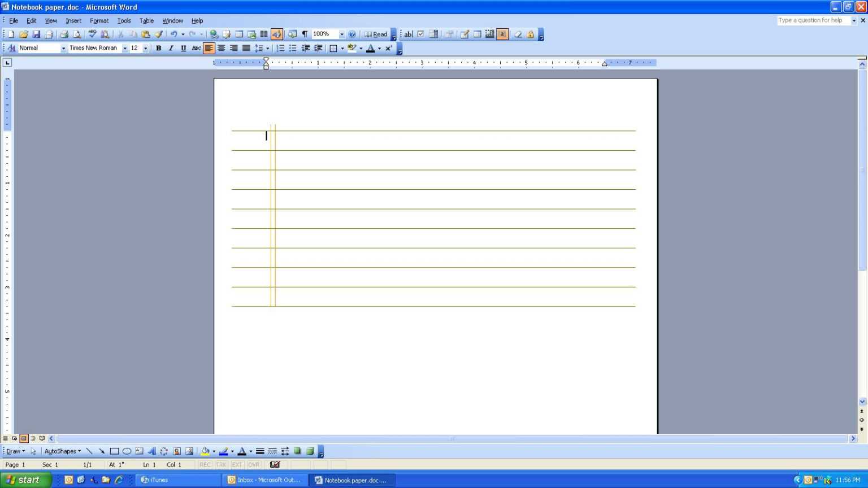Switch to the Inbox Outlook taskbar button
Viewport: 868px width, 488px height.
coord(264,480)
